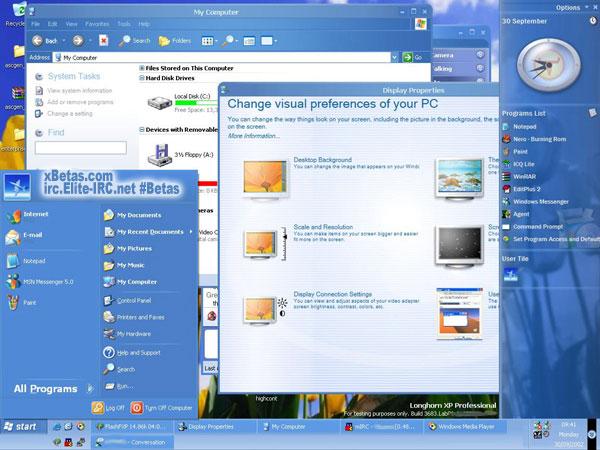Click the Forward arrow in My Computer toolbar
This screenshot has height=450, width=600.
tap(78, 41)
